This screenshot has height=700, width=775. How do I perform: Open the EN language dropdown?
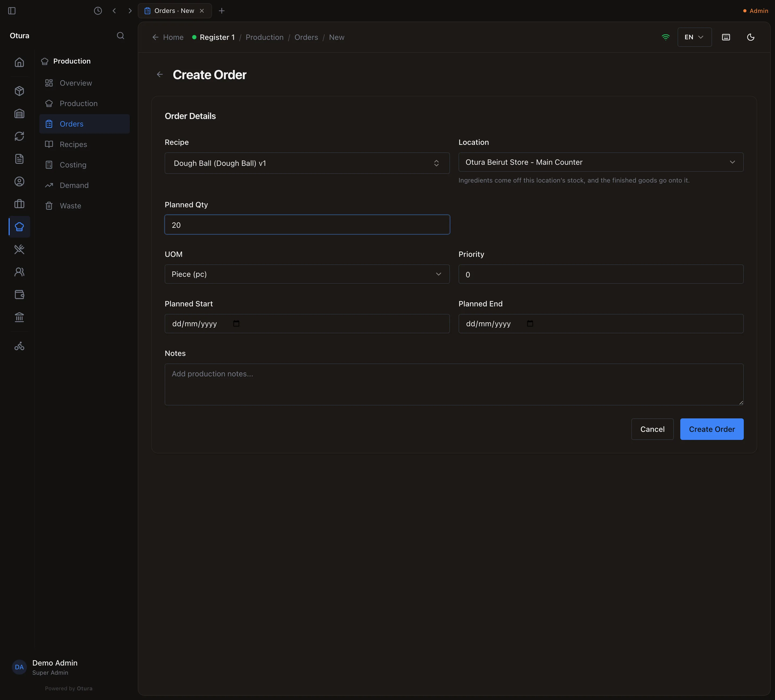[694, 37]
